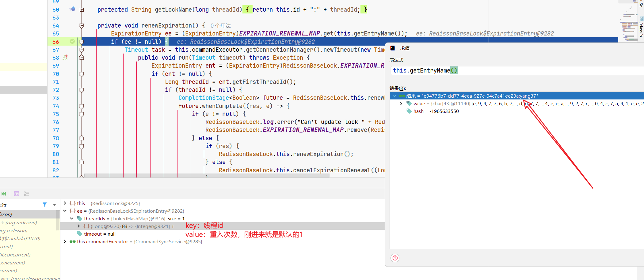Click the braces object icon next to 'this' variable

coord(72,203)
